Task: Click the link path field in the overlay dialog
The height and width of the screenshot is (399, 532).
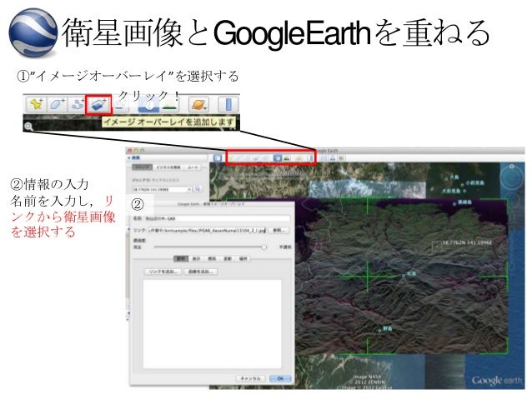Action: (207, 231)
